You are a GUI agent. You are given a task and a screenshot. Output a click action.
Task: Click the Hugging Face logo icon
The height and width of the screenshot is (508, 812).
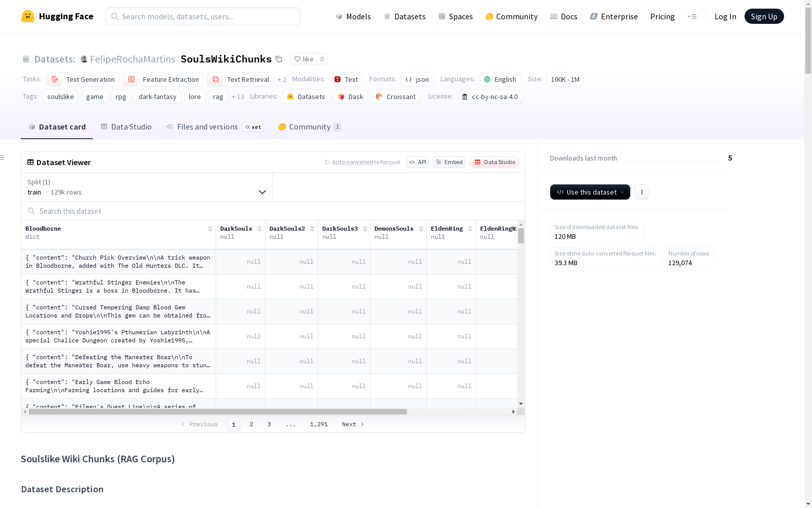pyautogui.click(x=28, y=16)
